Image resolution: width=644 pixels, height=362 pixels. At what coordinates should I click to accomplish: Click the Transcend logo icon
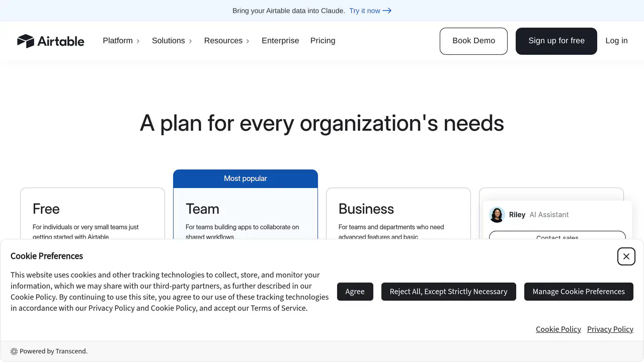click(x=14, y=351)
